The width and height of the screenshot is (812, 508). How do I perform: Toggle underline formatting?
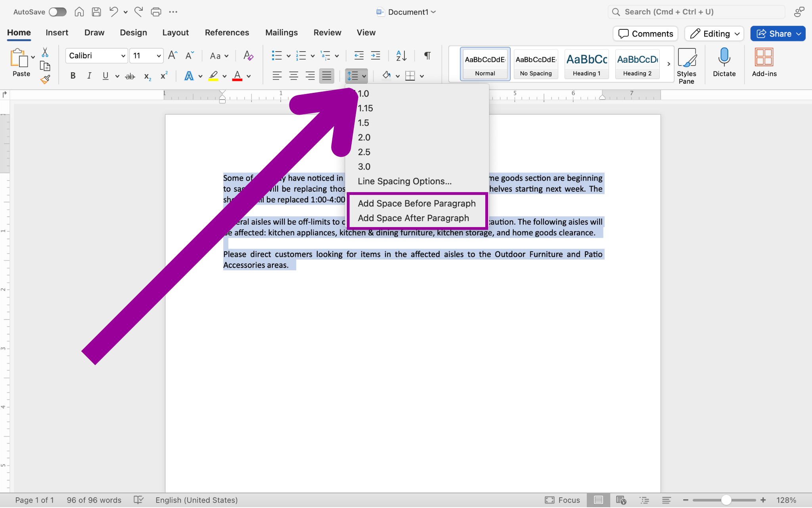pos(105,76)
